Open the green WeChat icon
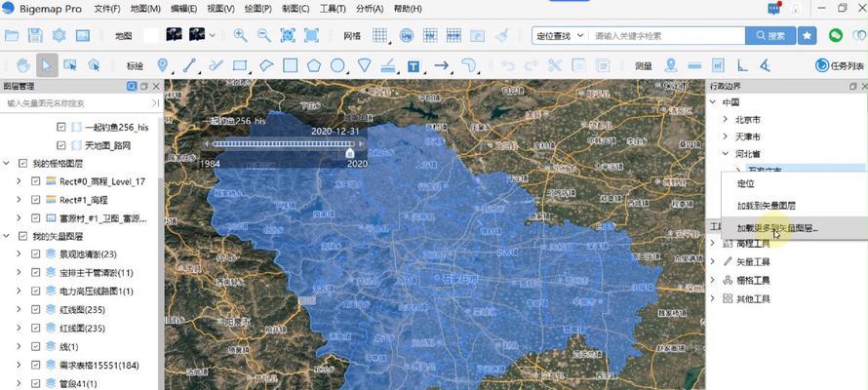Screen dimensions: 868x390 click(836, 35)
